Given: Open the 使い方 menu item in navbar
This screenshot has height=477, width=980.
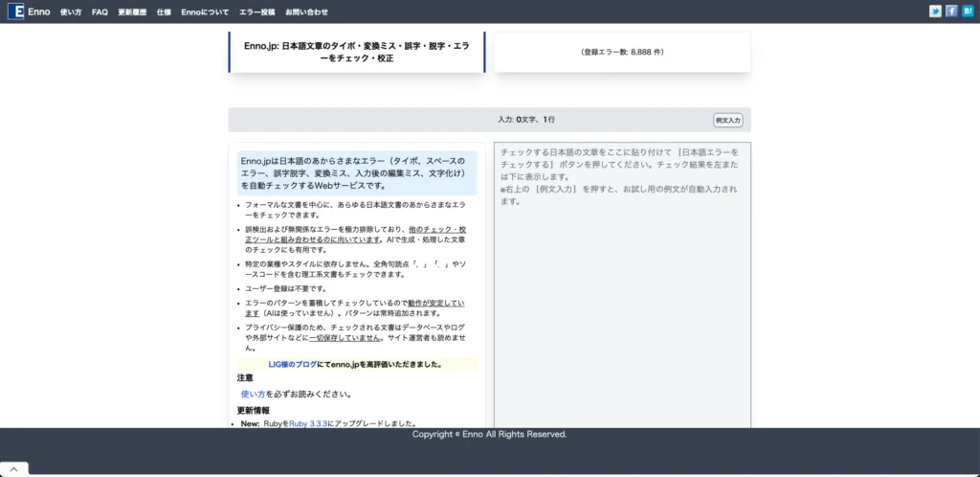Looking at the screenshot, I should click(71, 12).
